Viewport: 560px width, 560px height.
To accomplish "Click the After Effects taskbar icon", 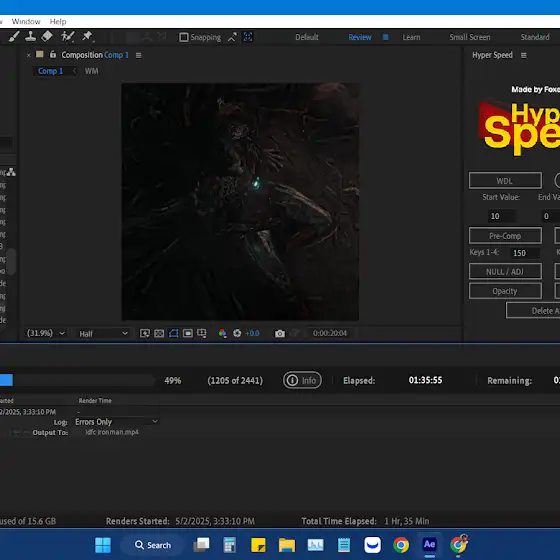I will [429, 544].
